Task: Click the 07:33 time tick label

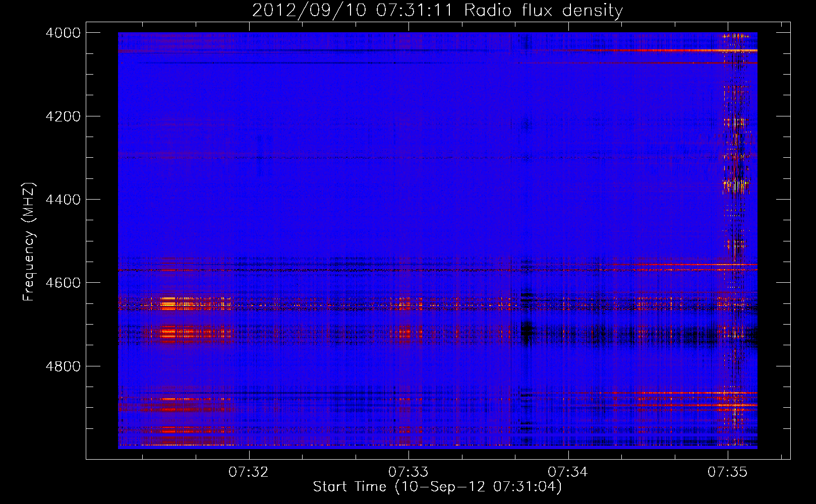Action: coord(408,472)
